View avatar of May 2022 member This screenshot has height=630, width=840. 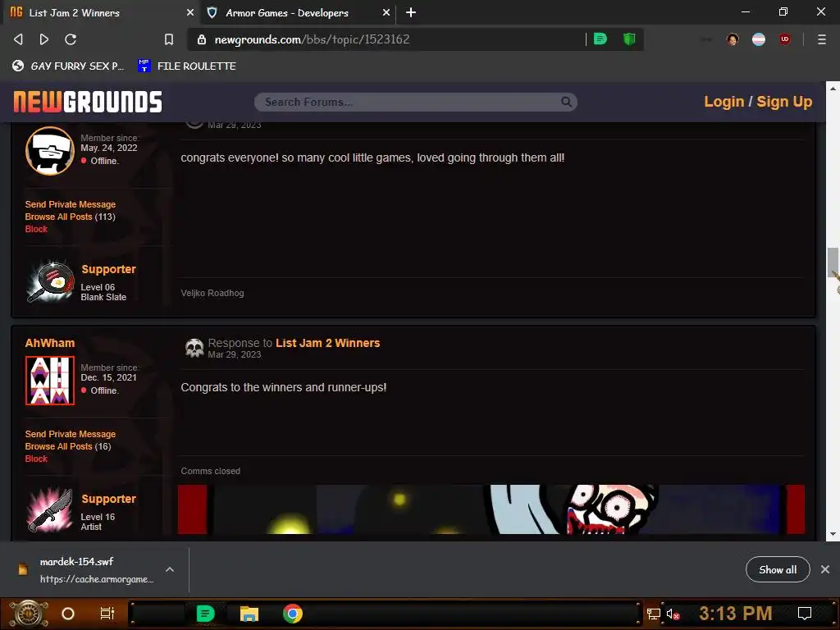click(x=50, y=151)
